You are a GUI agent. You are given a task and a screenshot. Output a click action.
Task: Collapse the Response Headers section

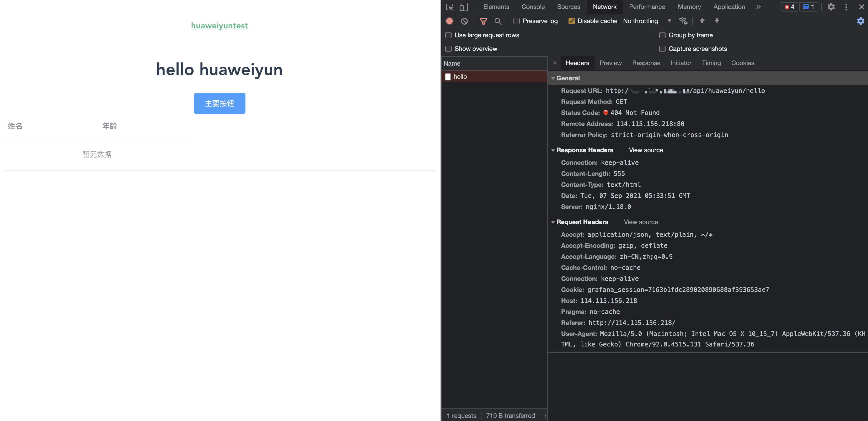(553, 150)
